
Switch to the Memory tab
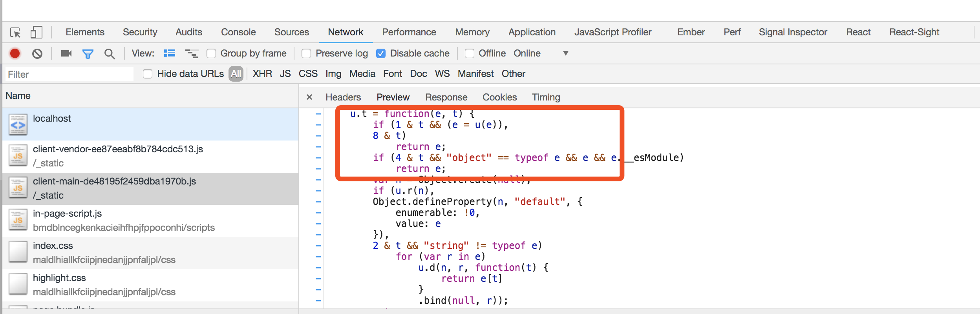click(472, 32)
